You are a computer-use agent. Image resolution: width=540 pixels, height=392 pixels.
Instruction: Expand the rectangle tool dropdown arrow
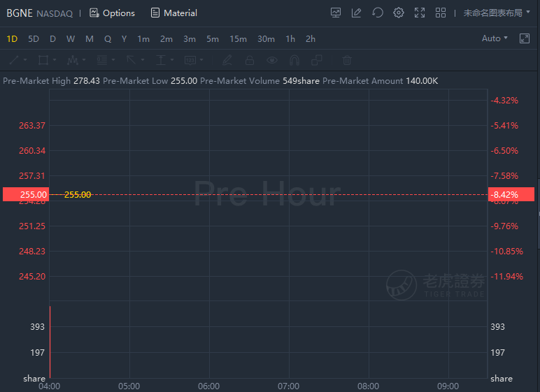click(55, 60)
